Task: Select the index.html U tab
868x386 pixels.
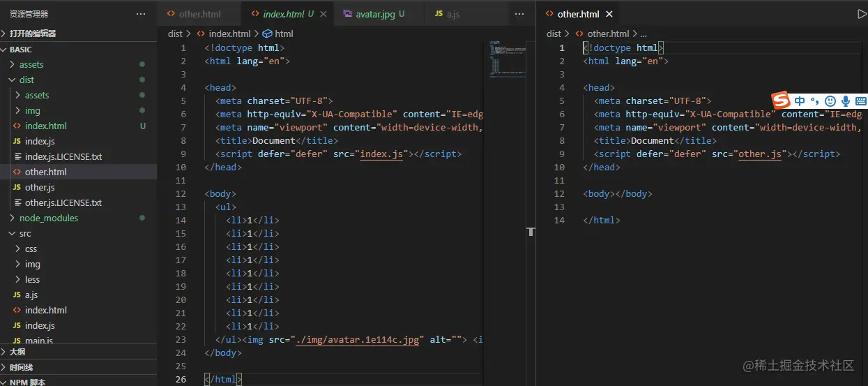Action: point(289,14)
